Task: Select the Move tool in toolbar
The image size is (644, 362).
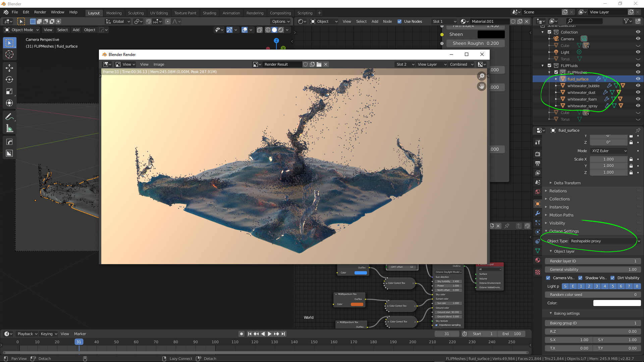Action: [x=9, y=68]
